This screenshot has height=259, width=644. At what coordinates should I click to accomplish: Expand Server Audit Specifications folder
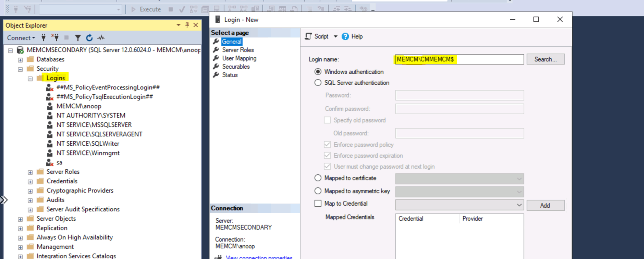(30, 210)
